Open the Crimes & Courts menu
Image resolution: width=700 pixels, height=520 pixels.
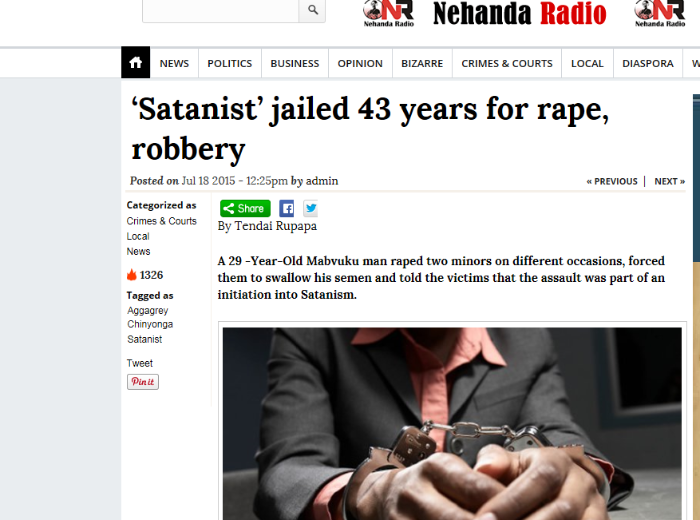(507, 63)
